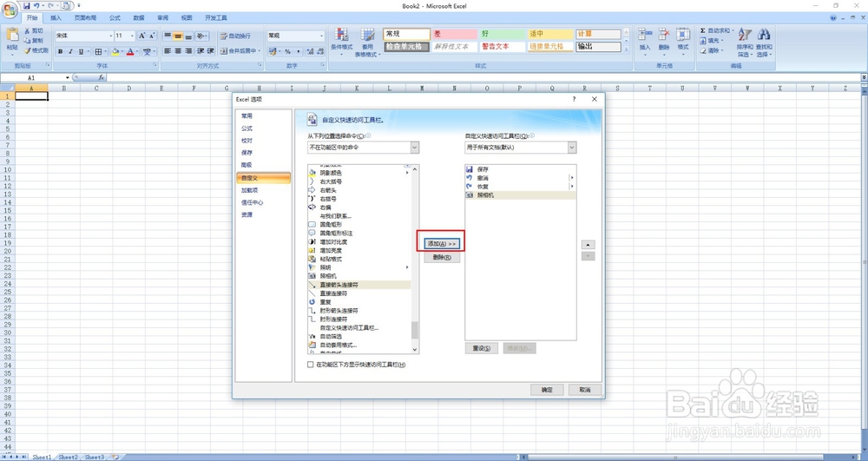Click Camera icon in quick access toolbar
This screenshot has height=461, width=868.
coord(65,5)
